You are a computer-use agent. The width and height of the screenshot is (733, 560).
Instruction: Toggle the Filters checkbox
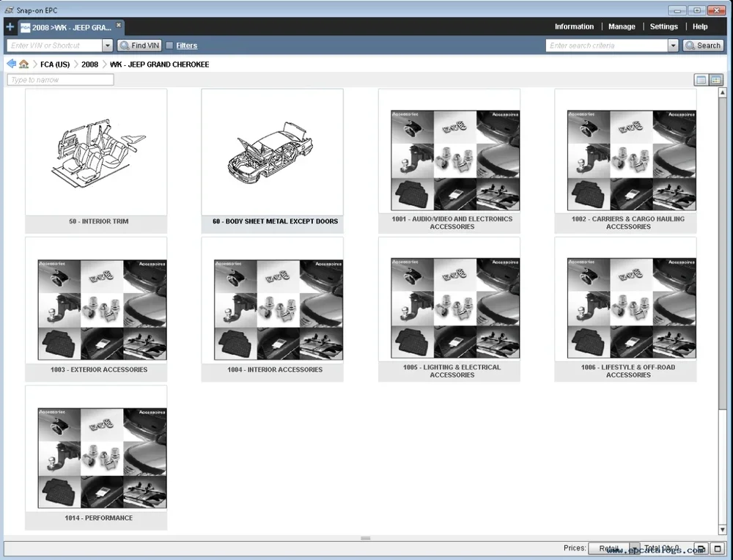pyautogui.click(x=170, y=45)
